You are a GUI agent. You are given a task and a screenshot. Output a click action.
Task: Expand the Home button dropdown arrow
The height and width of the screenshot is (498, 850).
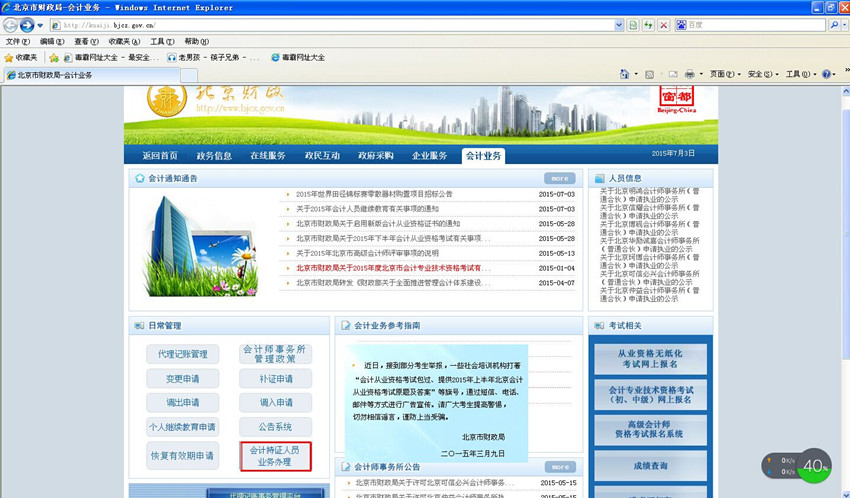pyautogui.click(x=636, y=74)
